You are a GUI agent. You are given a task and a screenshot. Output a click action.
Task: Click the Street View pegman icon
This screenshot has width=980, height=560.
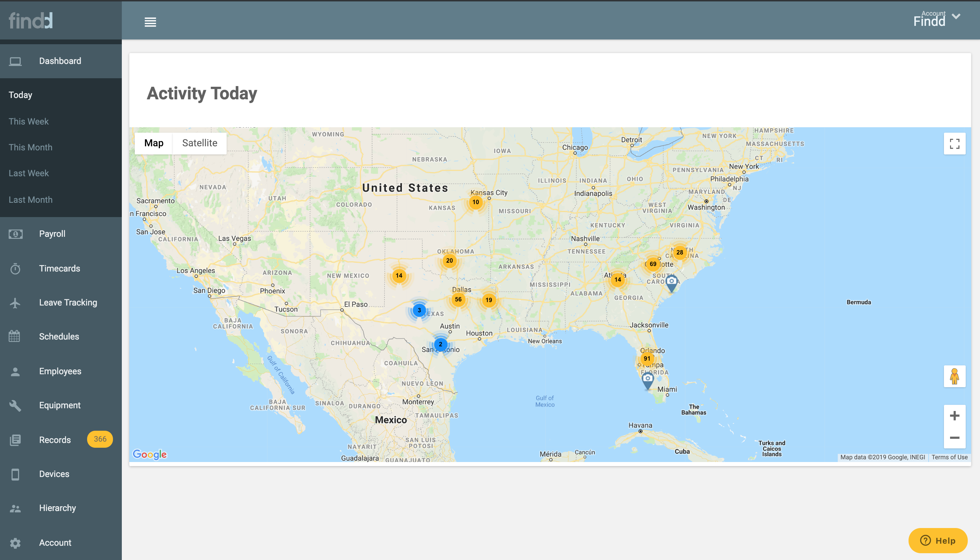coord(954,376)
